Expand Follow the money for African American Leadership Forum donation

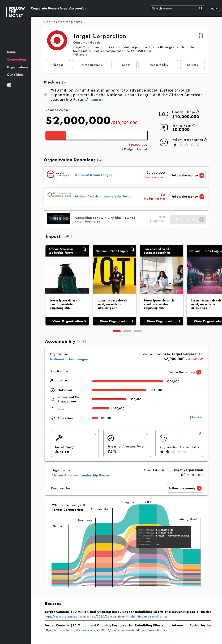pos(188,197)
